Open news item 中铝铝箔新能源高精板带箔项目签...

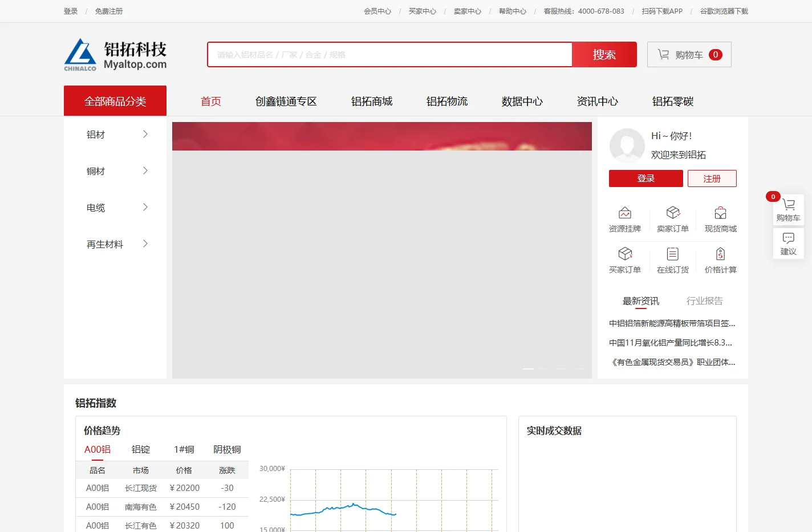coord(672,323)
